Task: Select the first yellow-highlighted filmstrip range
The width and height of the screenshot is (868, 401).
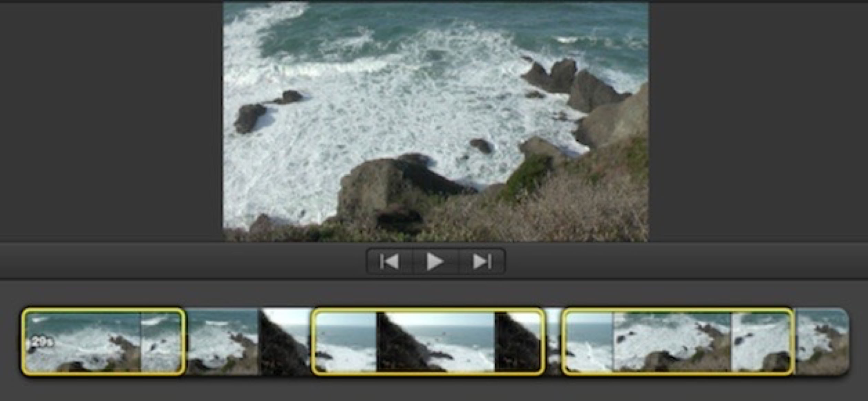Action: (x=103, y=341)
